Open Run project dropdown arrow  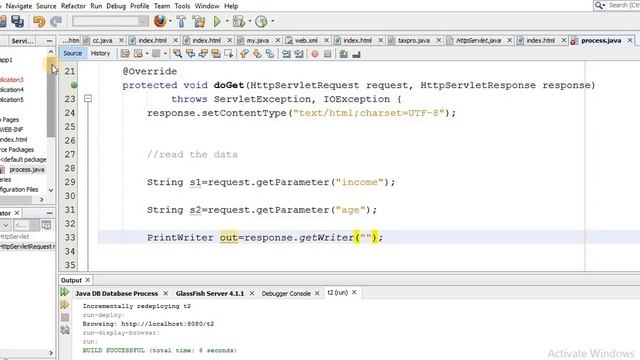227,21
